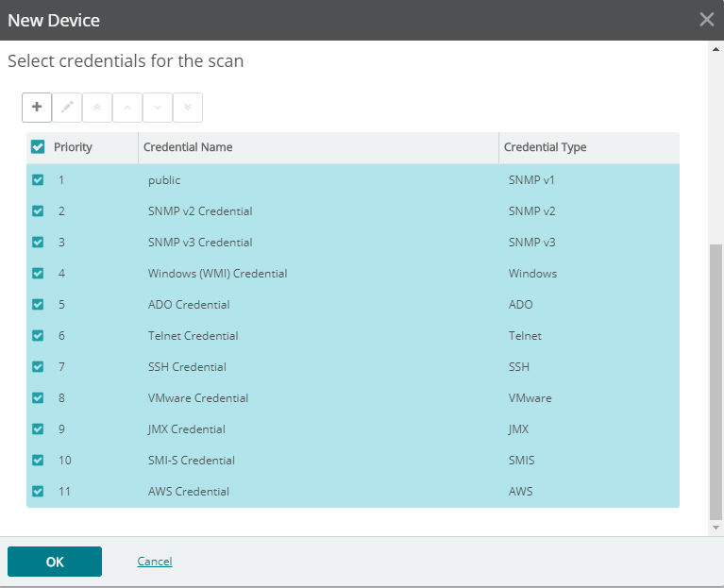
Task: Click the scrollbar down arrow
Action: (x=716, y=528)
